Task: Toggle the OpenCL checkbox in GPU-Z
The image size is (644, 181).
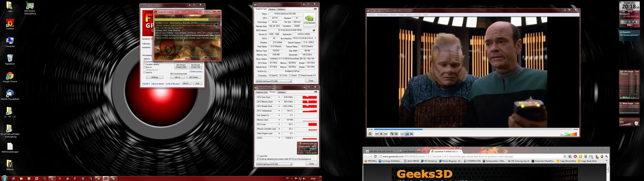Action: point(270,75)
